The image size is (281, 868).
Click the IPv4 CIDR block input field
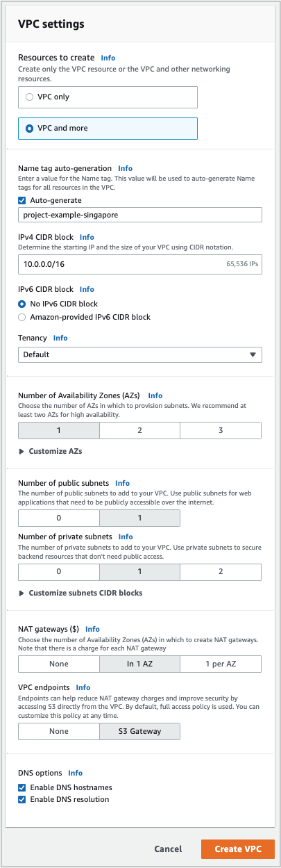coord(140,264)
